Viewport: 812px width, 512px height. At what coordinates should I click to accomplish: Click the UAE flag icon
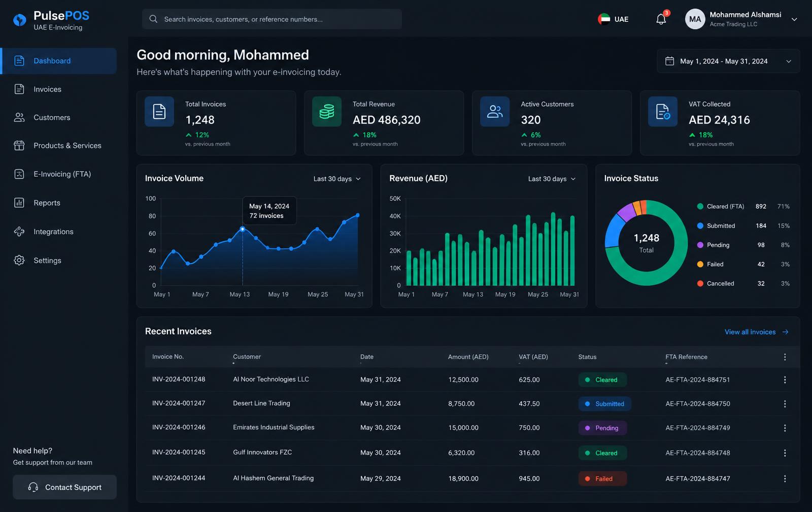tap(604, 19)
